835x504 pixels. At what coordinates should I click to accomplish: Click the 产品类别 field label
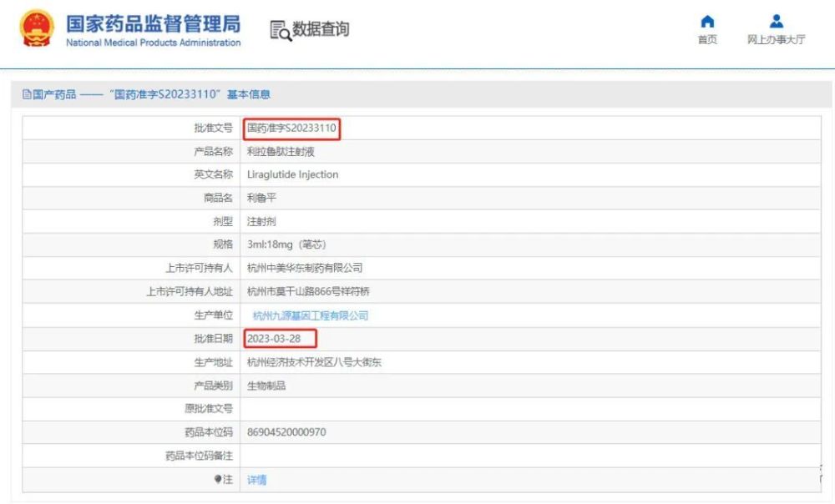point(214,386)
